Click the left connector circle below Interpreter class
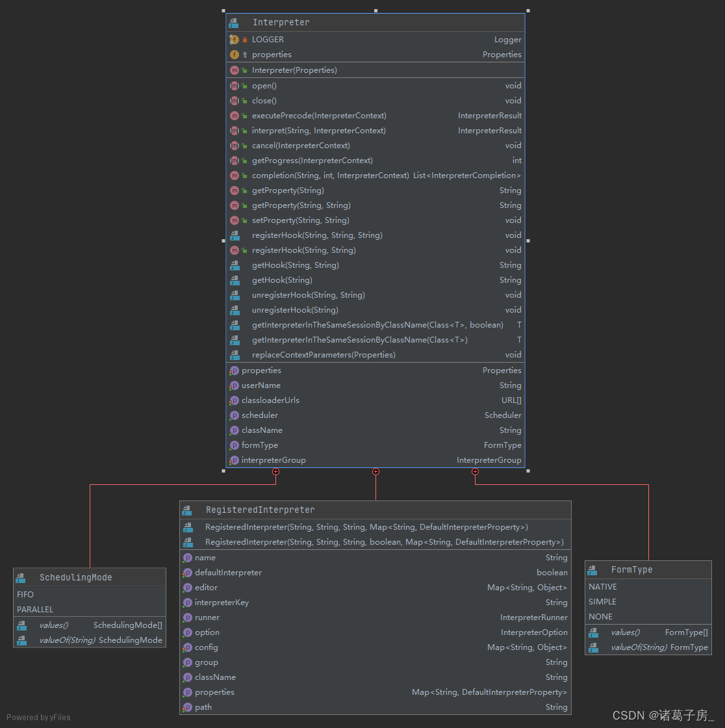 [x=275, y=472]
